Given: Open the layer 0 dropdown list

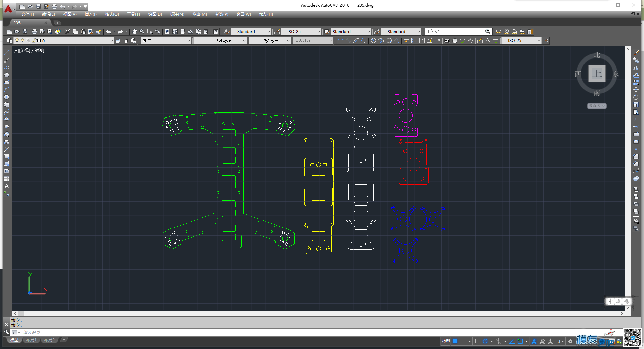Looking at the screenshot, I should [64, 41].
